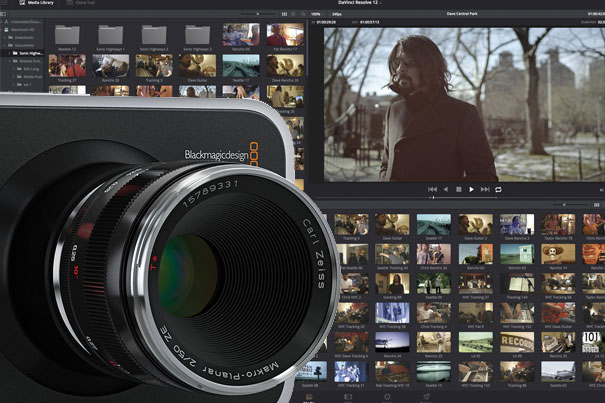Select the LA 06 Record sign clip
Viewport: 605px width, 403px height.
click(517, 342)
